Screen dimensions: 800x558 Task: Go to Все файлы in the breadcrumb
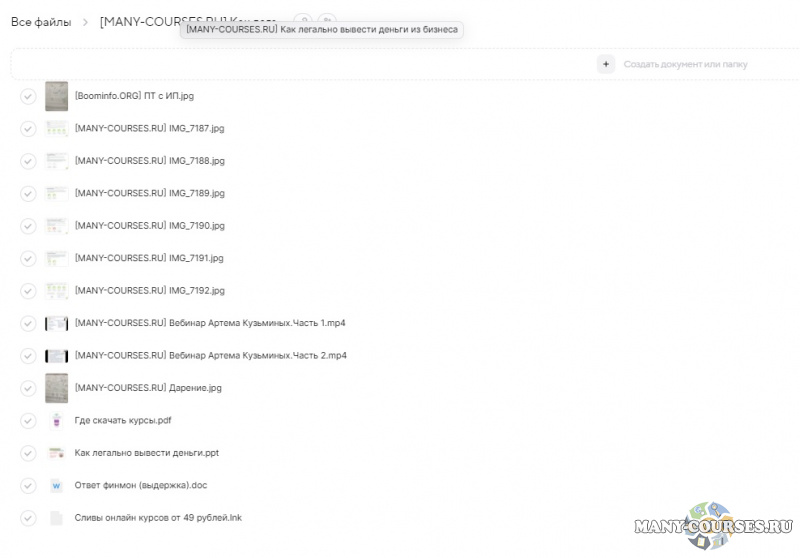click(41, 22)
